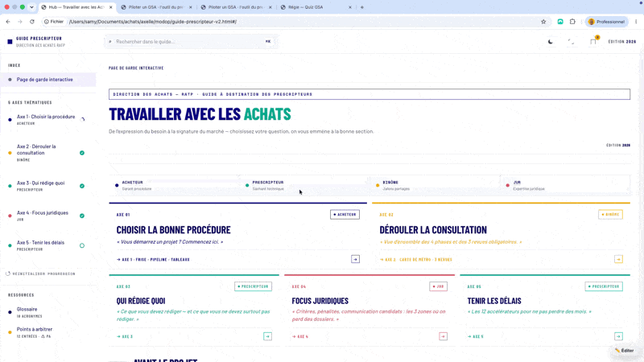Click the fullscreen expand icon in header

(572, 42)
